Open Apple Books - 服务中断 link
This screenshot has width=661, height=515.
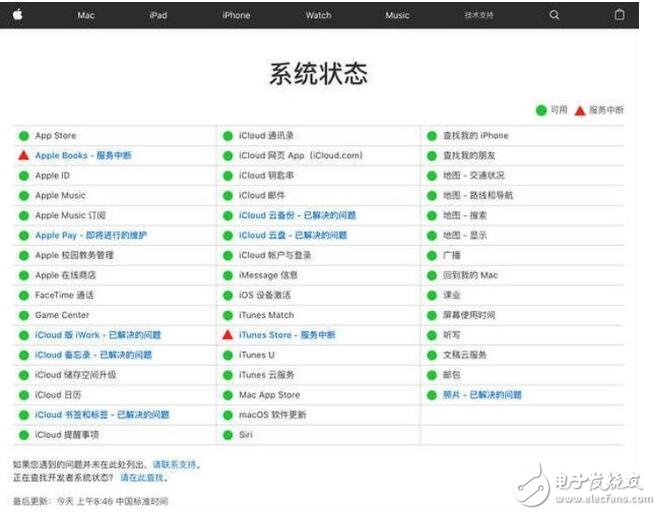(83, 156)
